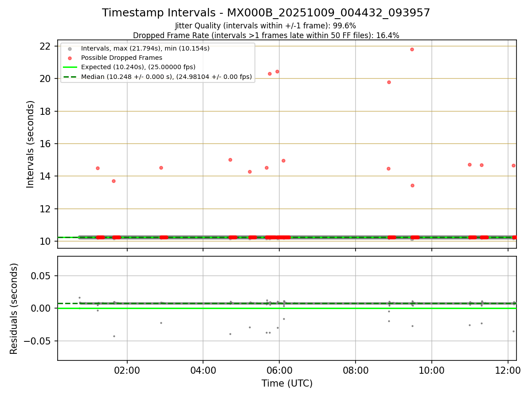This screenshot has height=399, width=532.
Task: Select the red point at 13.7 seconds near 01:40
Action: (x=113, y=181)
